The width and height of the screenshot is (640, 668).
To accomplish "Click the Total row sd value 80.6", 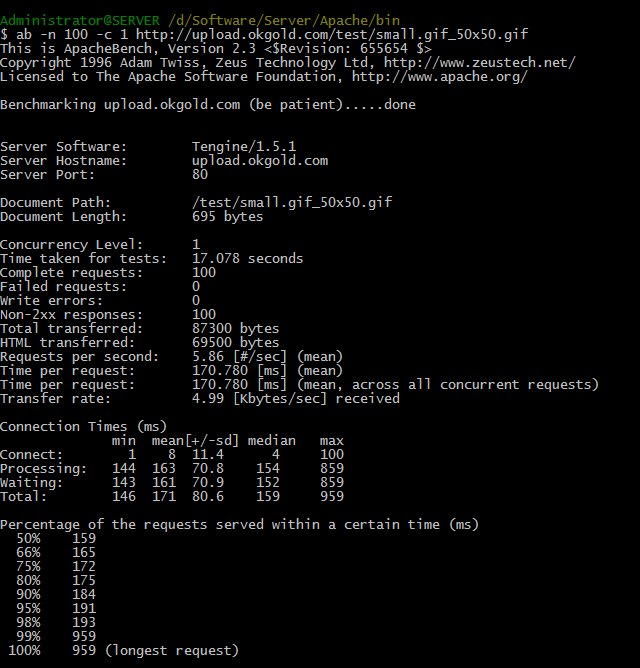I will click(208, 497).
